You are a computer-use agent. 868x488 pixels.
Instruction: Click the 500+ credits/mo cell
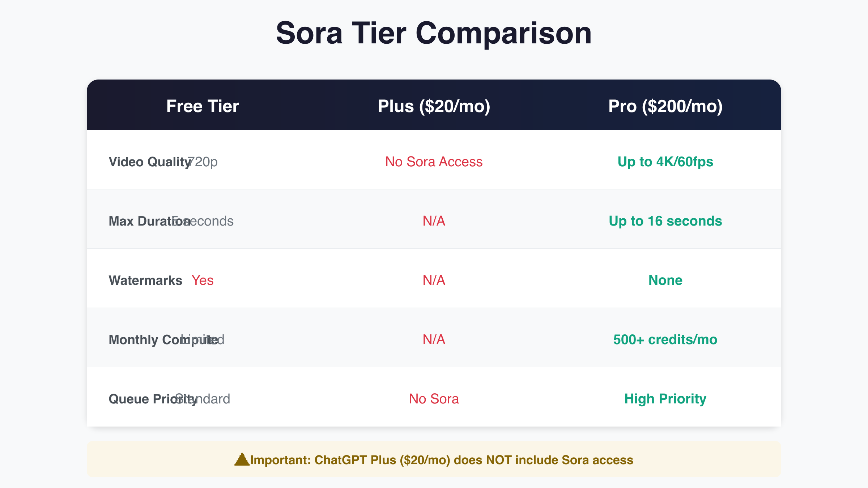[665, 340]
